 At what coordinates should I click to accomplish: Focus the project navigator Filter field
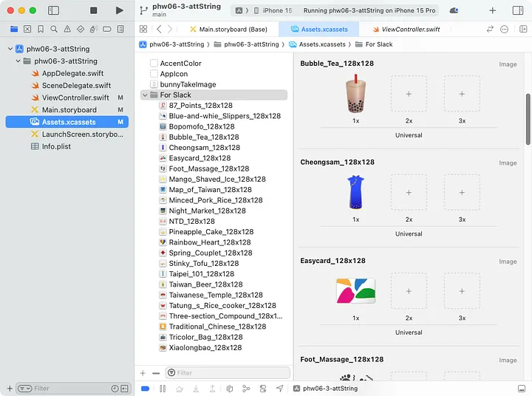(x=73, y=389)
